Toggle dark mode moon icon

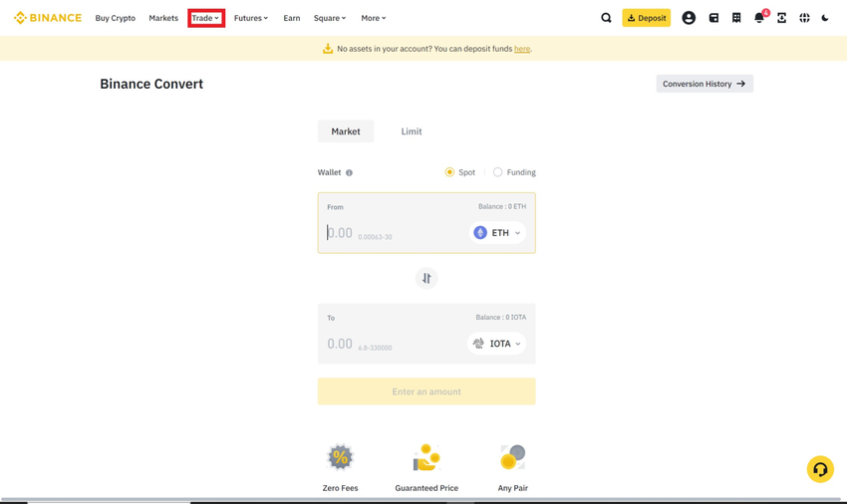[825, 18]
